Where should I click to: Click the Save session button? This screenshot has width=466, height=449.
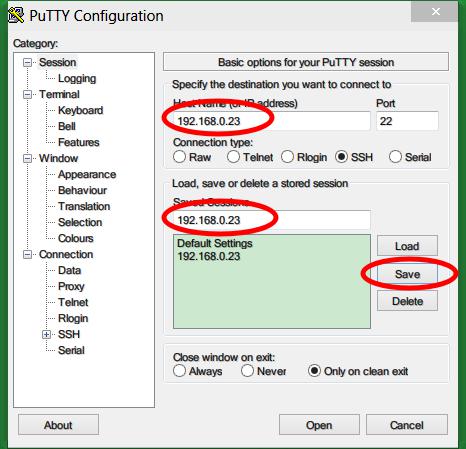407,274
